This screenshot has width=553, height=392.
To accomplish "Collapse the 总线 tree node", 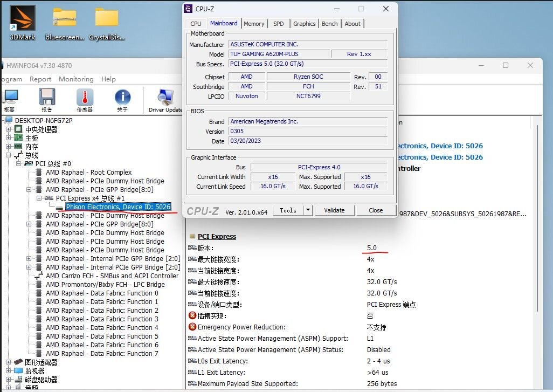I will tap(9, 155).
